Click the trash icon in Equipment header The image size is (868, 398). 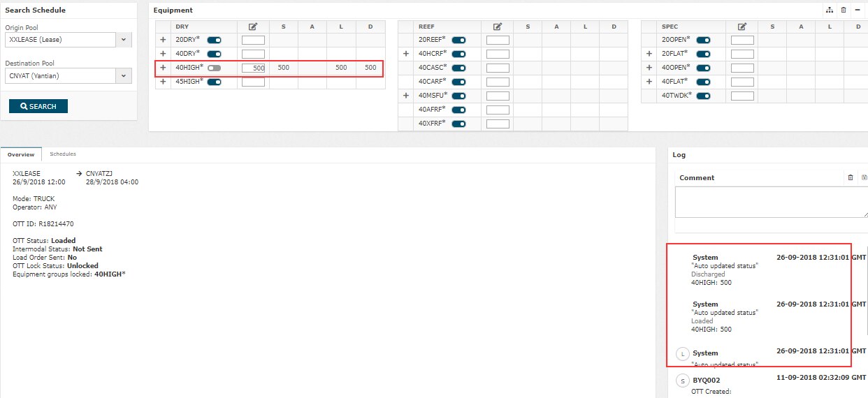pos(844,10)
